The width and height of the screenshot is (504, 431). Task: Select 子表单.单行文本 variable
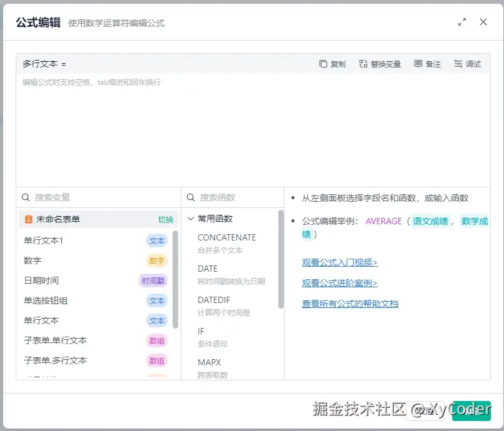pos(96,340)
